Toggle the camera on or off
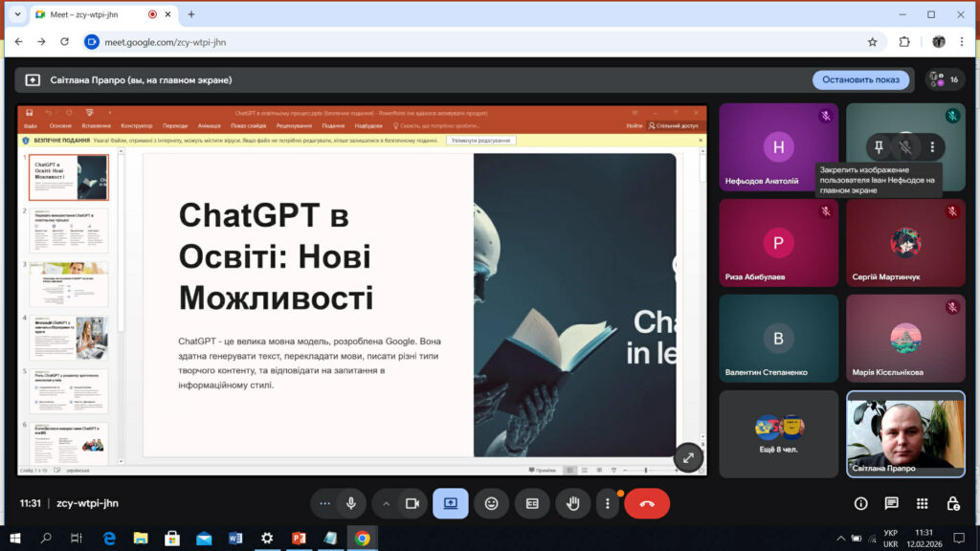 412,503
